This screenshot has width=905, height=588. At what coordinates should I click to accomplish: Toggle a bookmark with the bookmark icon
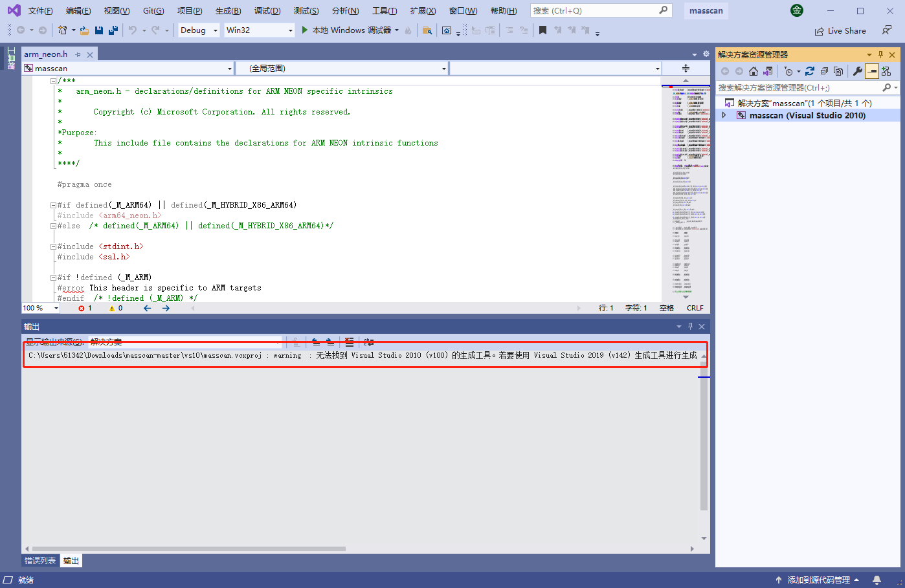point(542,30)
